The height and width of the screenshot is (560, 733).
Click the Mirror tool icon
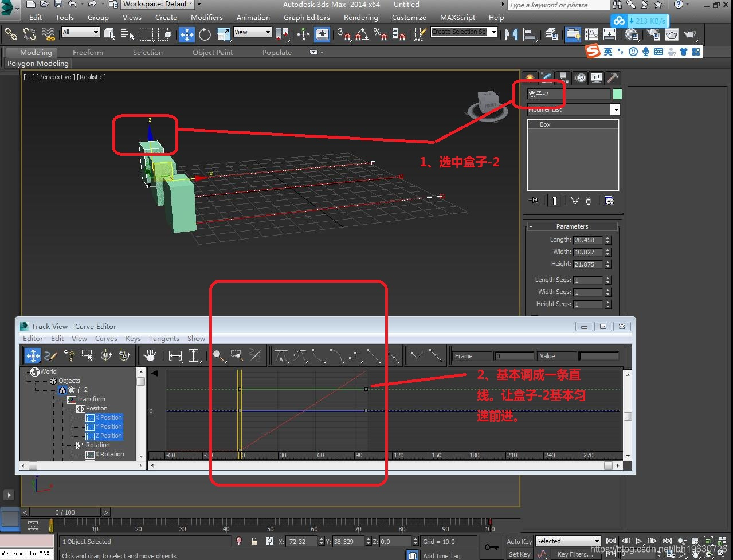coord(511,34)
